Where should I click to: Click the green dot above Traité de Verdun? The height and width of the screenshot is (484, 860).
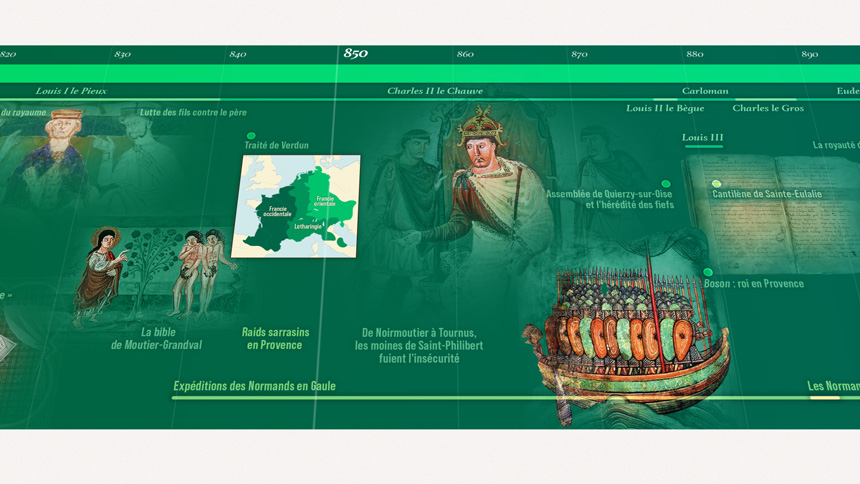point(251,136)
